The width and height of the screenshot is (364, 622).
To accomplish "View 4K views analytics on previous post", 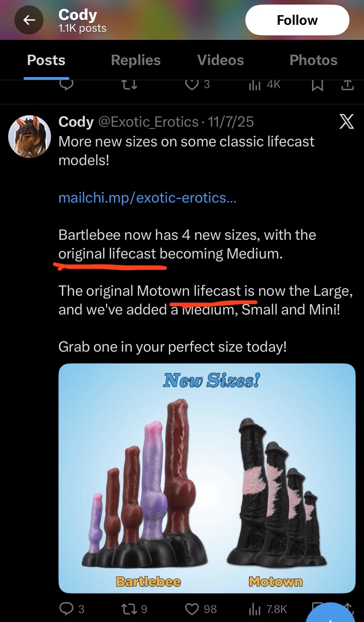I will pyautogui.click(x=265, y=84).
